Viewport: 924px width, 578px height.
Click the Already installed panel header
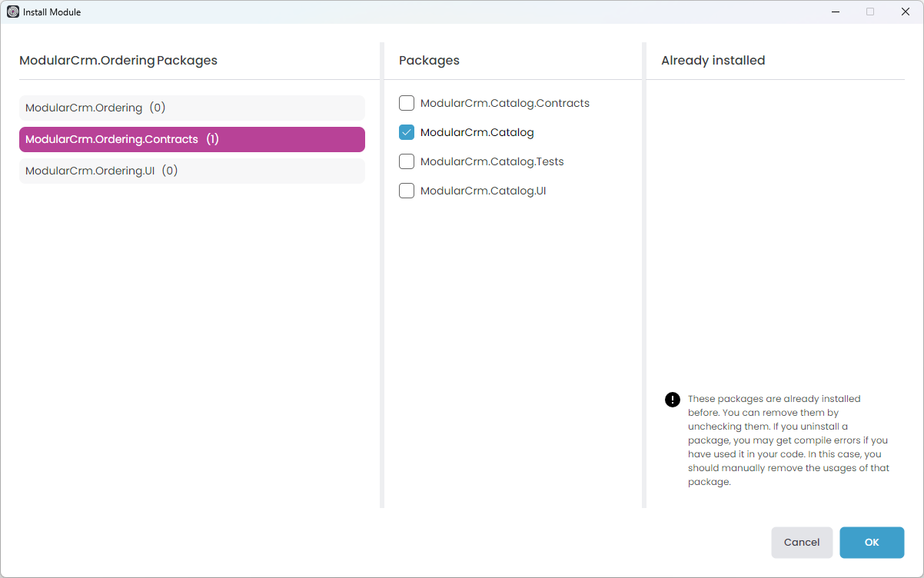713,60
